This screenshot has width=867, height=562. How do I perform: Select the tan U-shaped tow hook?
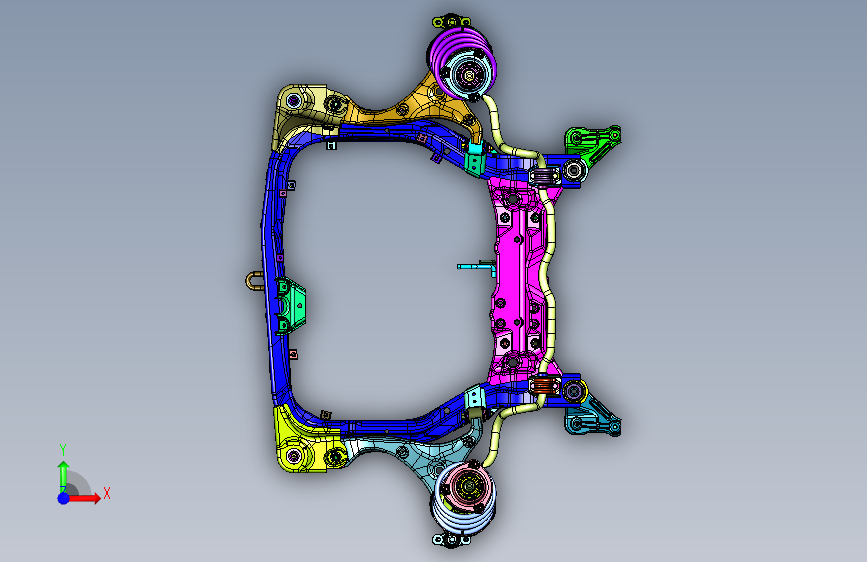pyautogui.click(x=254, y=281)
